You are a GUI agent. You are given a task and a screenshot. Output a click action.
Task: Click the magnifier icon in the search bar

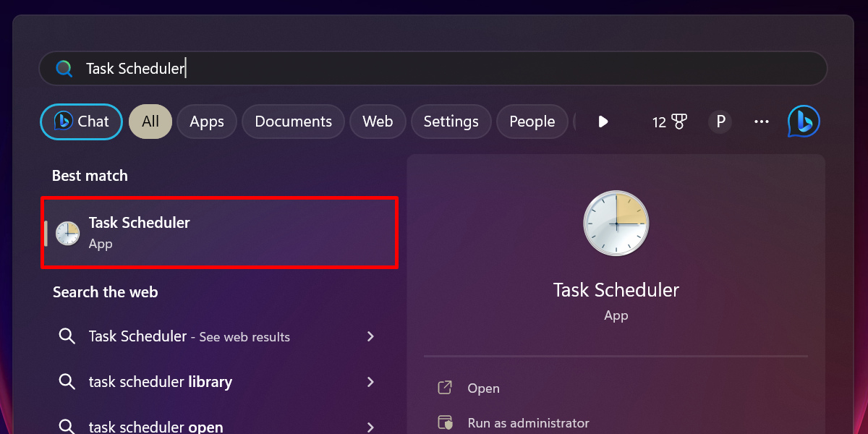click(x=64, y=68)
